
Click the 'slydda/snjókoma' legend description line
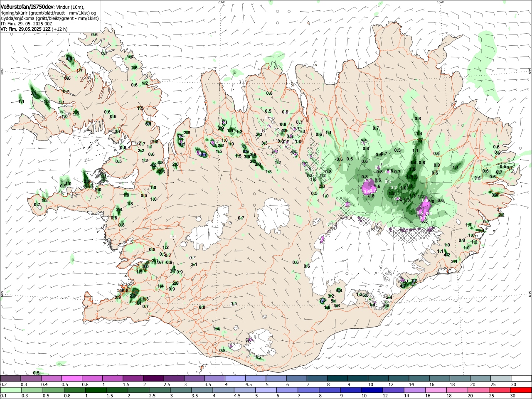pyautogui.click(x=49, y=18)
